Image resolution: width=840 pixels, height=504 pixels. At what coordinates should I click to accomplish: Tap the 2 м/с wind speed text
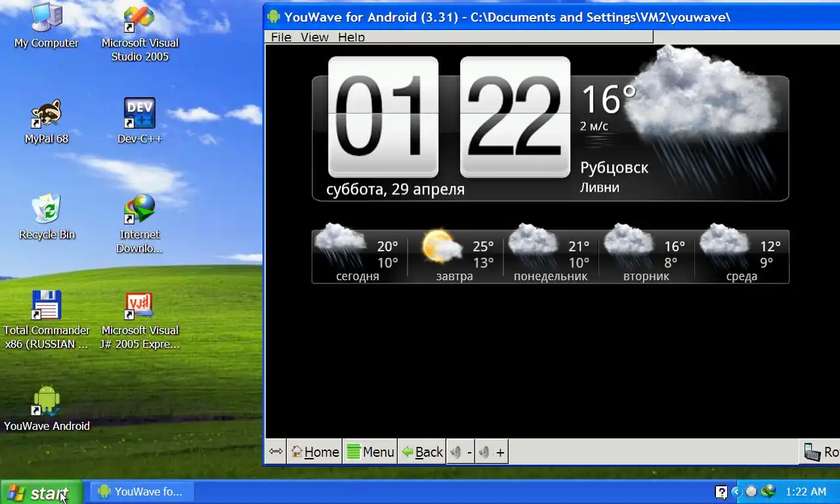594,126
